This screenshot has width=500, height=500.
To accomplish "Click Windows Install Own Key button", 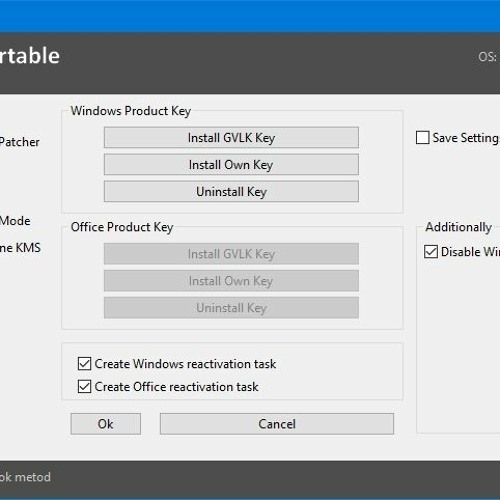I will click(231, 164).
